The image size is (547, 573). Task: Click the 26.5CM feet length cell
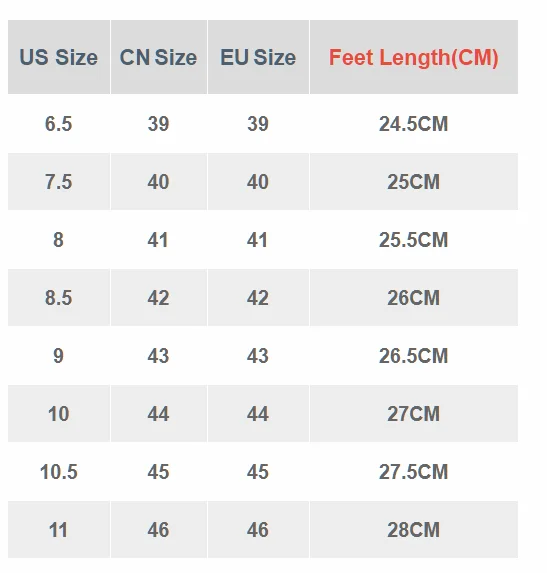point(414,356)
